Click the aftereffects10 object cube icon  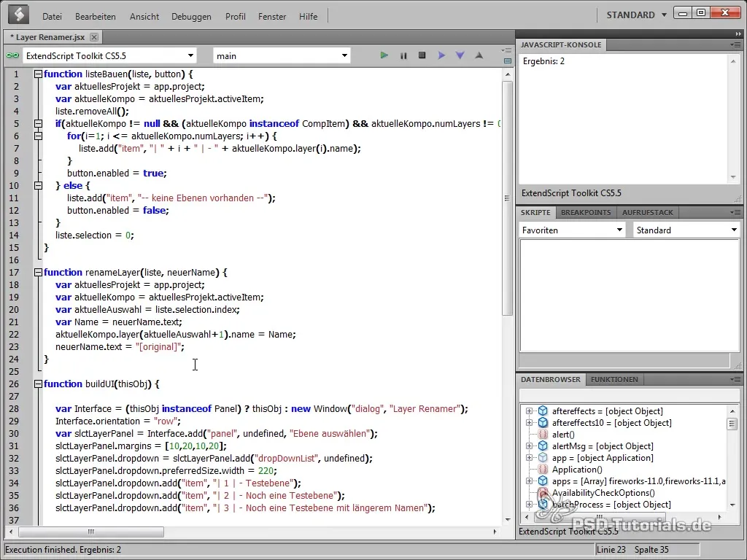click(x=543, y=422)
